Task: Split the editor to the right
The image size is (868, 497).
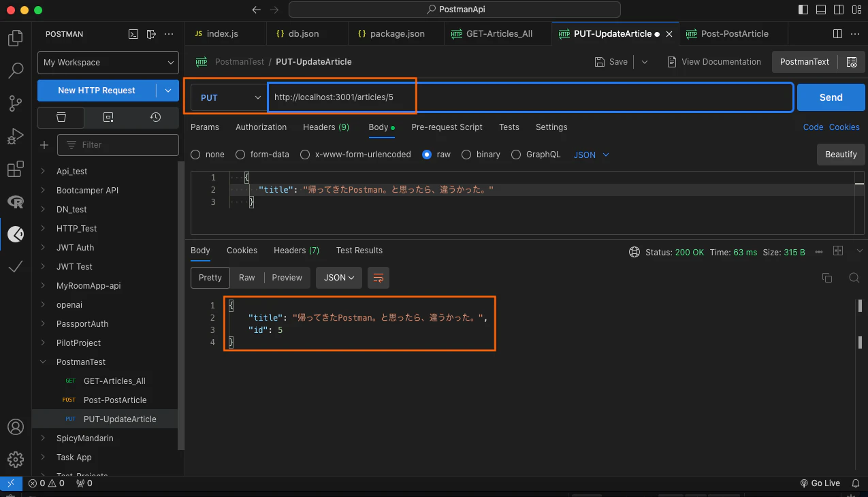Action: point(838,34)
